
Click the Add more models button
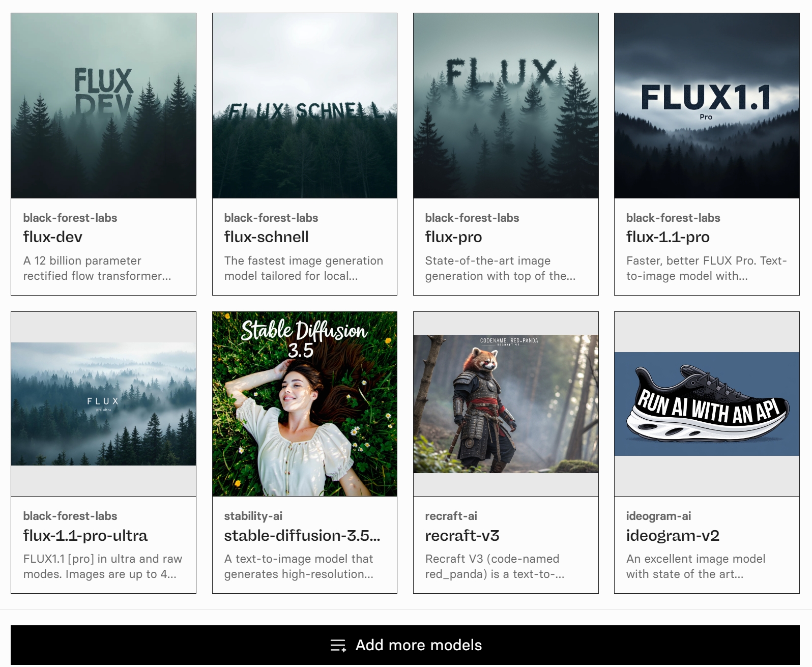coord(405,645)
